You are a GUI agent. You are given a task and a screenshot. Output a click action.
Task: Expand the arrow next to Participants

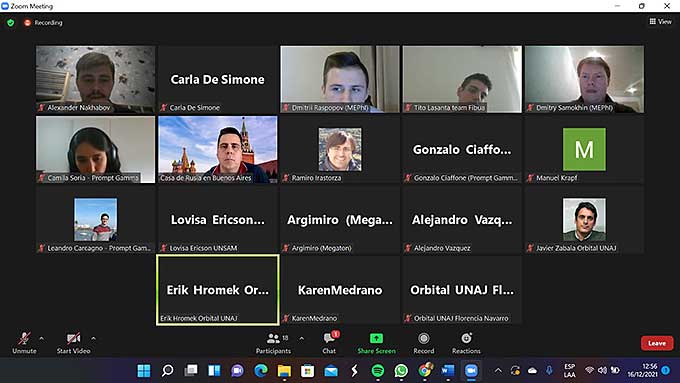[x=301, y=338]
